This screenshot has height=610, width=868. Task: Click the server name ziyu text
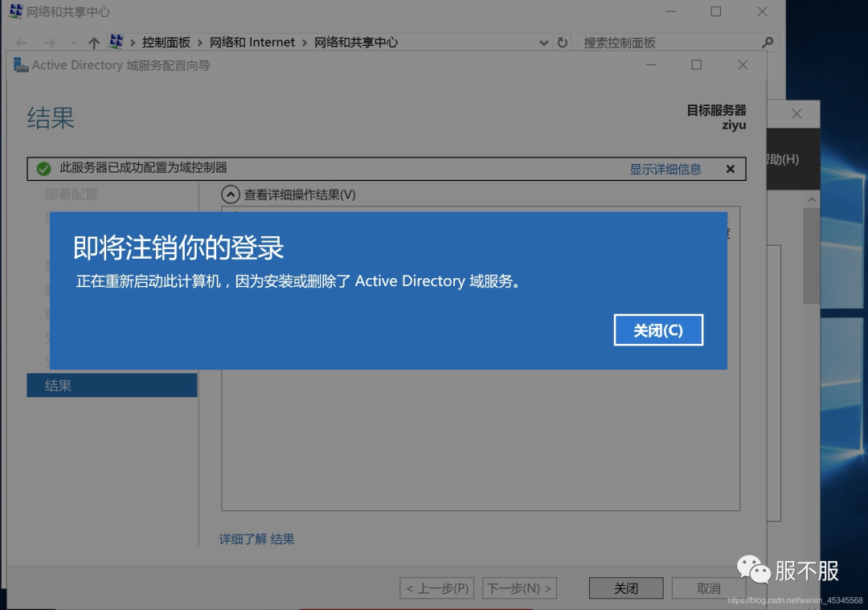[x=734, y=125]
